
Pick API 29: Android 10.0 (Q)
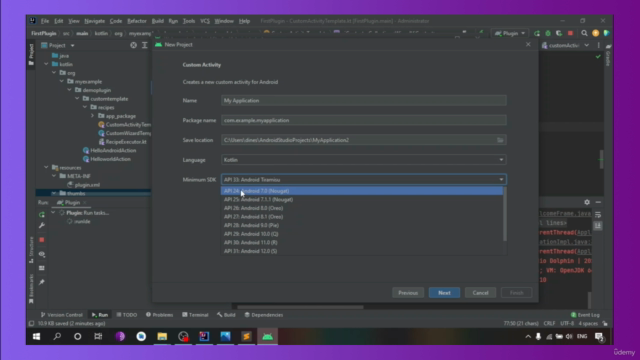(x=362, y=234)
